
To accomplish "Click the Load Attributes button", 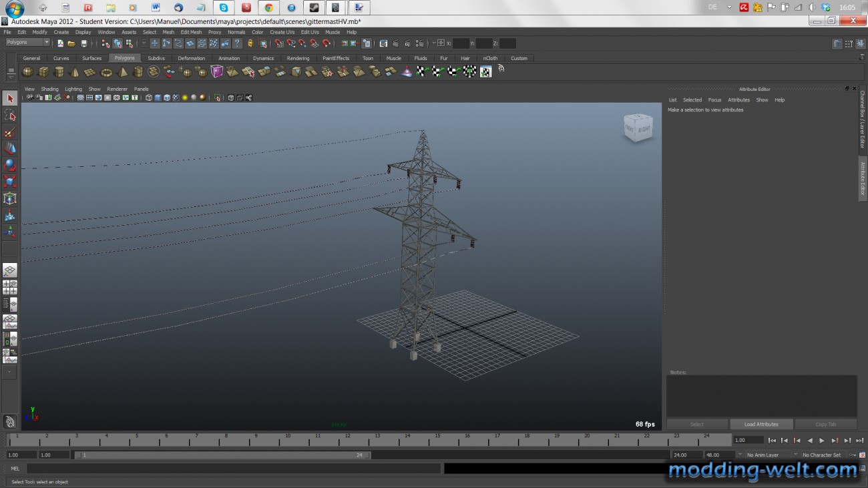I will [761, 425].
